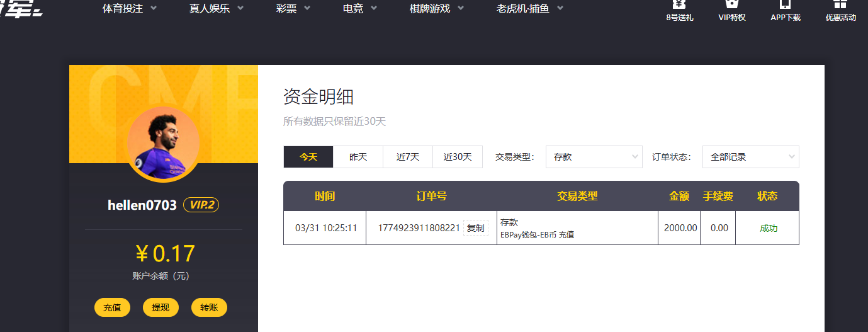Viewport: 868px width, 332px height.
Task: Expand the 真人娱乐 menu
Action: [216, 9]
